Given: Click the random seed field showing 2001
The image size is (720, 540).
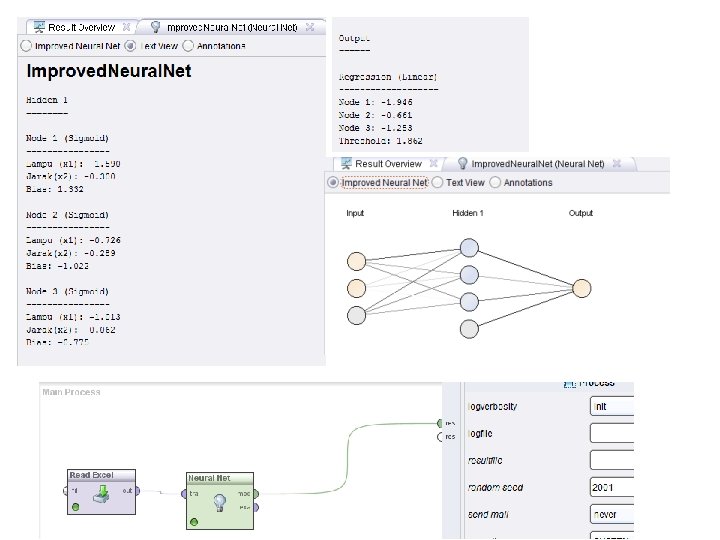Looking at the screenshot, I should click(x=612, y=487).
